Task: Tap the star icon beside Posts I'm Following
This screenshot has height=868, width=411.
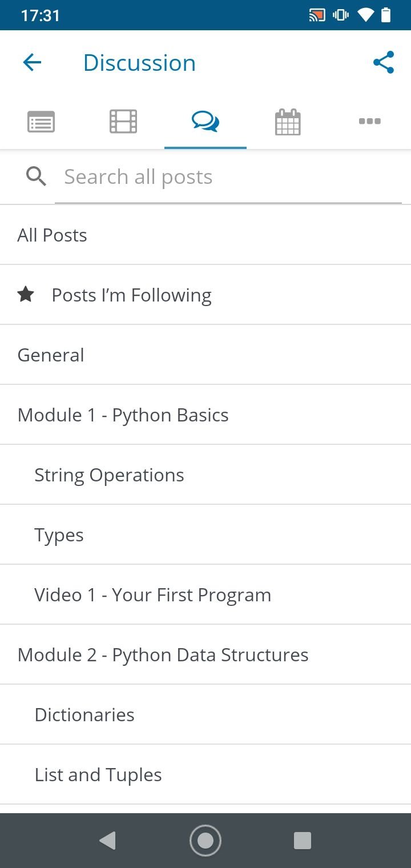Action: point(26,295)
